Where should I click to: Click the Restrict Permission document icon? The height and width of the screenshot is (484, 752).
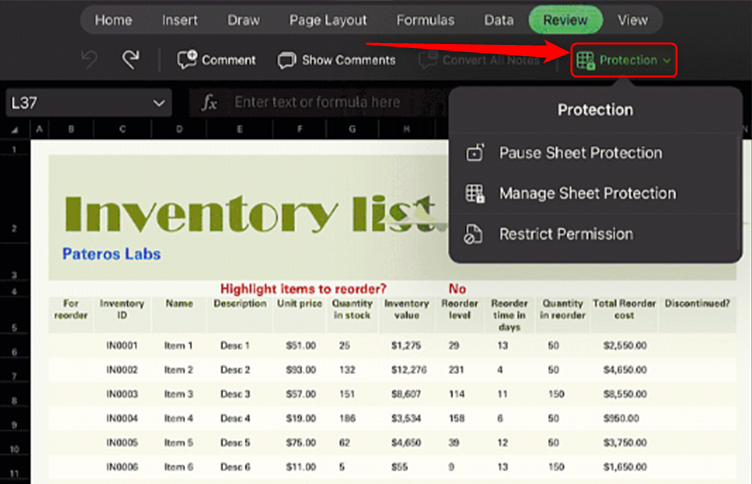click(473, 234)
